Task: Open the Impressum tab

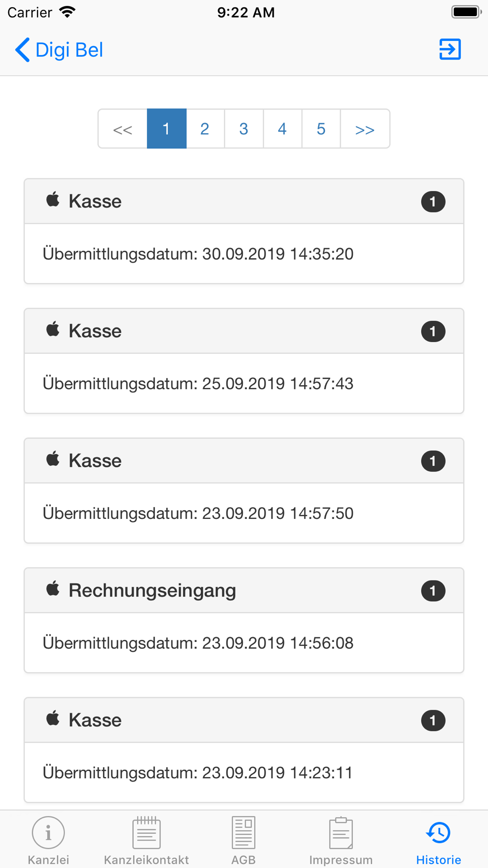Action: (x=341, y=840)
